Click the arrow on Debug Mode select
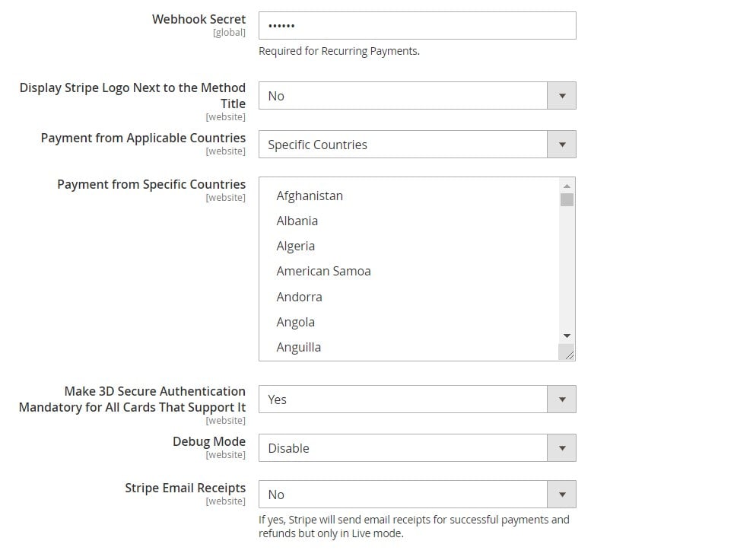753x560 pixels. [x=561, y=447]
